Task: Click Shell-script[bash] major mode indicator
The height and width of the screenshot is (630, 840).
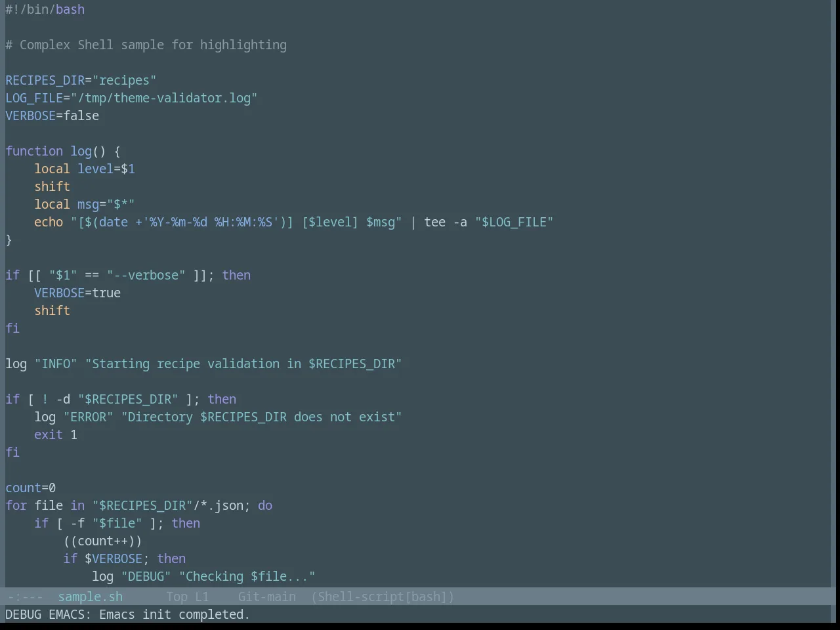Action: (383, 597)
